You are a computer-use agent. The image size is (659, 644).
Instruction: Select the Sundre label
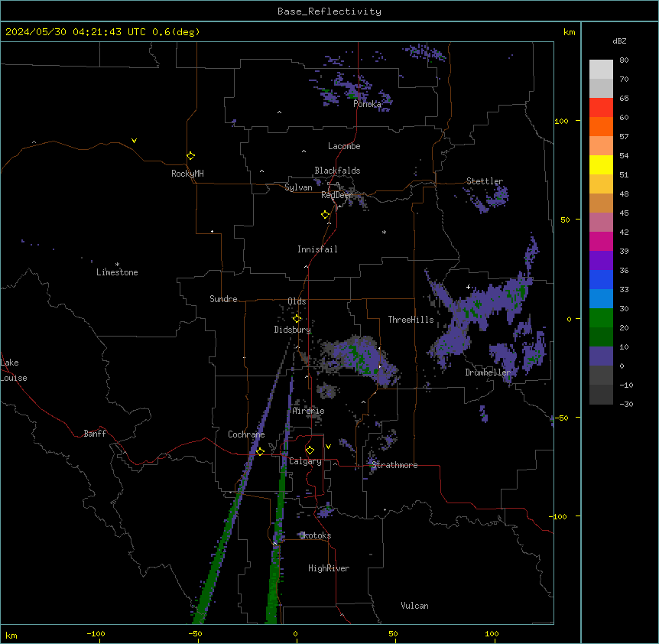pyautogui.click(x=223, y=299)
